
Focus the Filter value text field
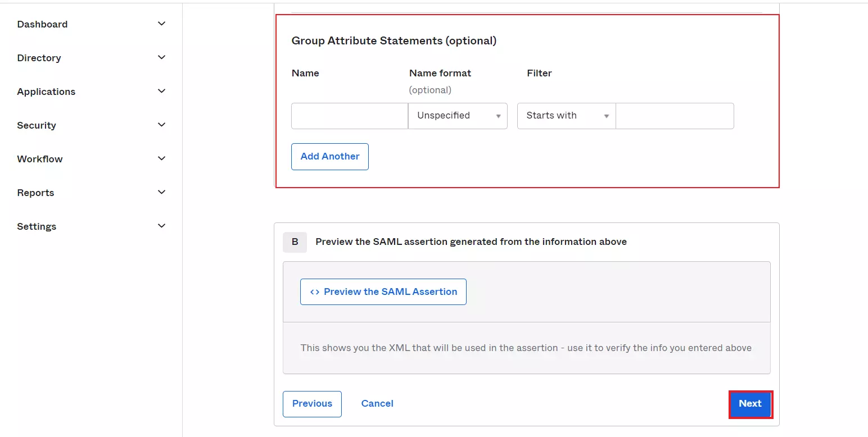pos(675,116)
